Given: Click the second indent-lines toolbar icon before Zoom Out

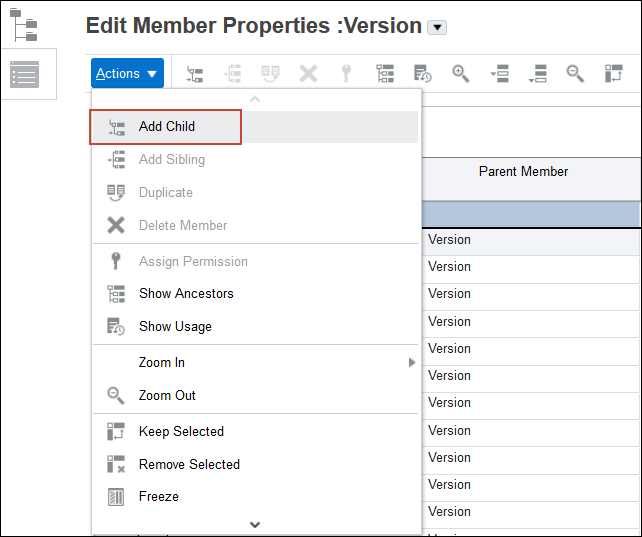Looking at the screenshot, I should click(x=538, y=74).
